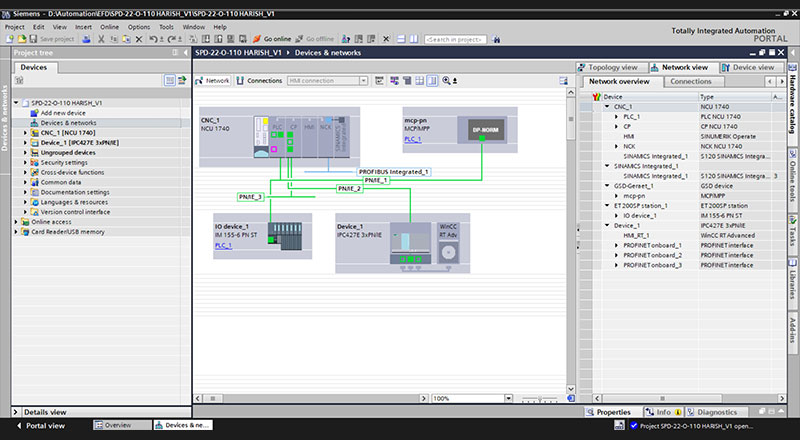Expand Ungrouped devices tree node

[x=25, y=153]
